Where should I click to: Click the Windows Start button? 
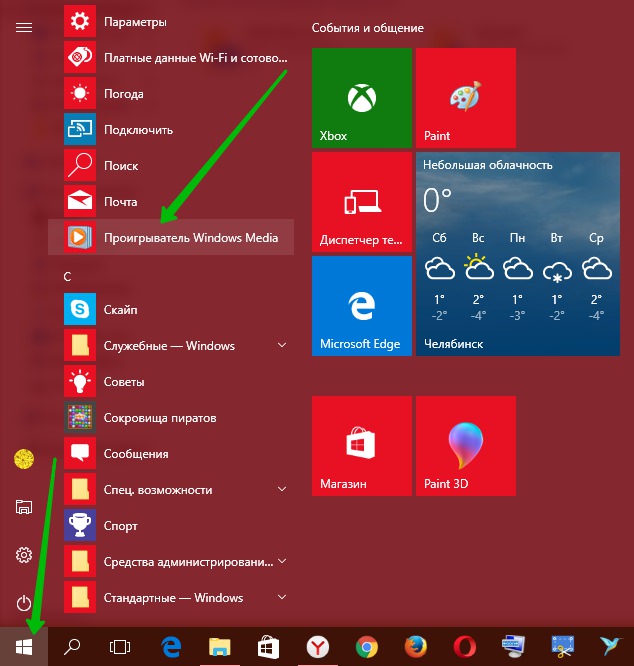point(24,647)
